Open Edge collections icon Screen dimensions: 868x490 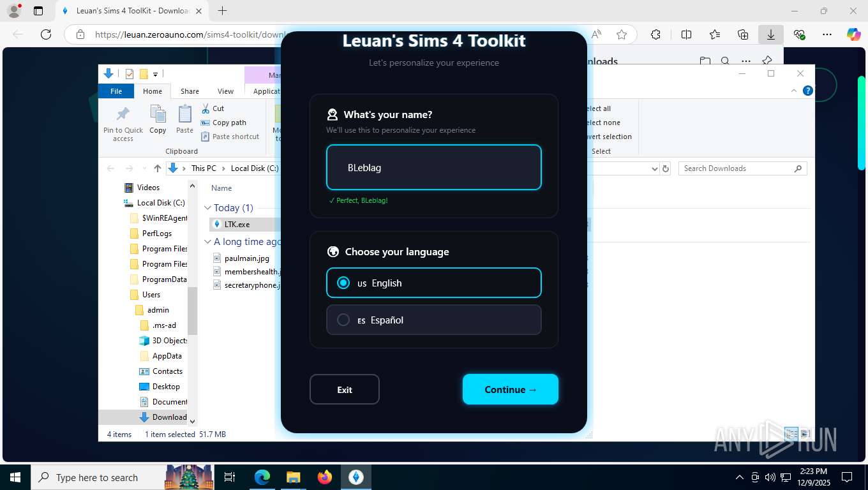point(743,34)
